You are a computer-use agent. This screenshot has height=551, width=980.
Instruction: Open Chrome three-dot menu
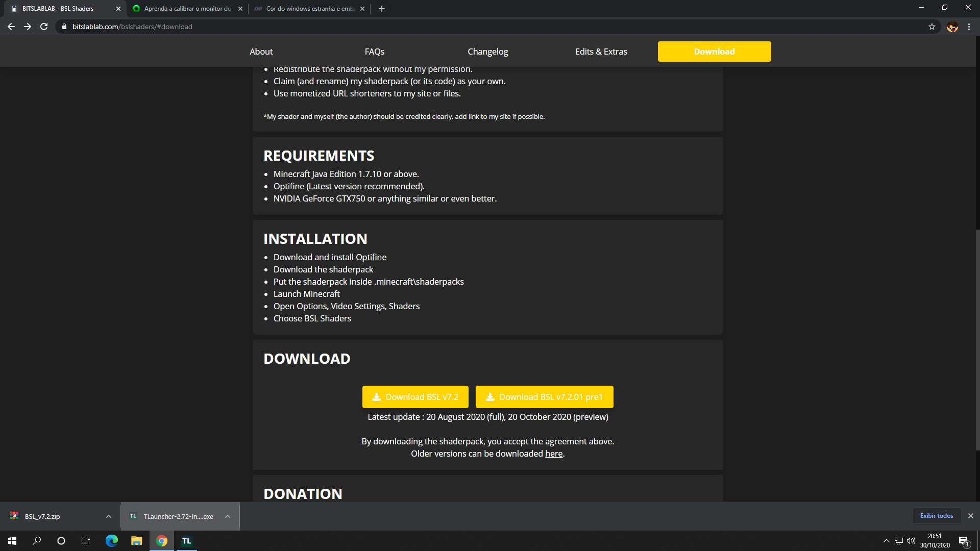click(x=969, y=27)
